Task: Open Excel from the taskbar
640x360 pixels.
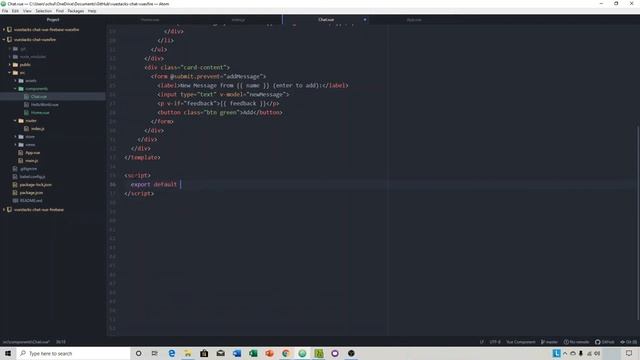Action: click(x=253, y=353)
